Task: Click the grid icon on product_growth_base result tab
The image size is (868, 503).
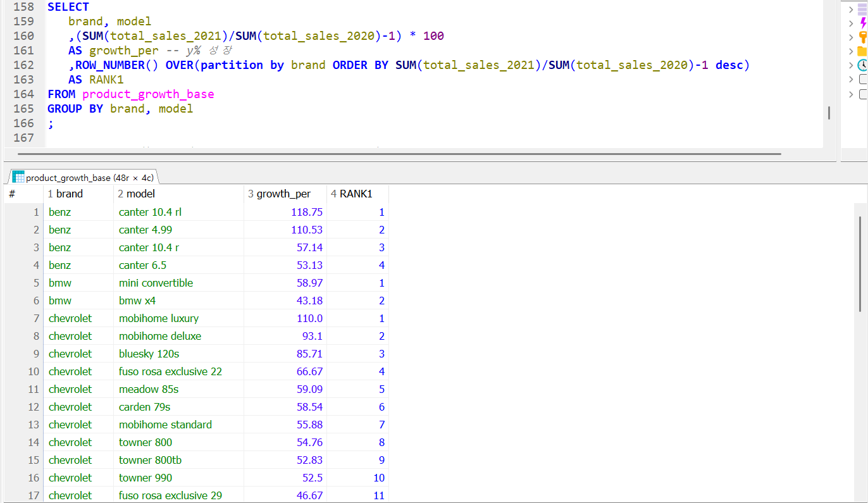Action: pyautogui.click(x=18, y=177)
